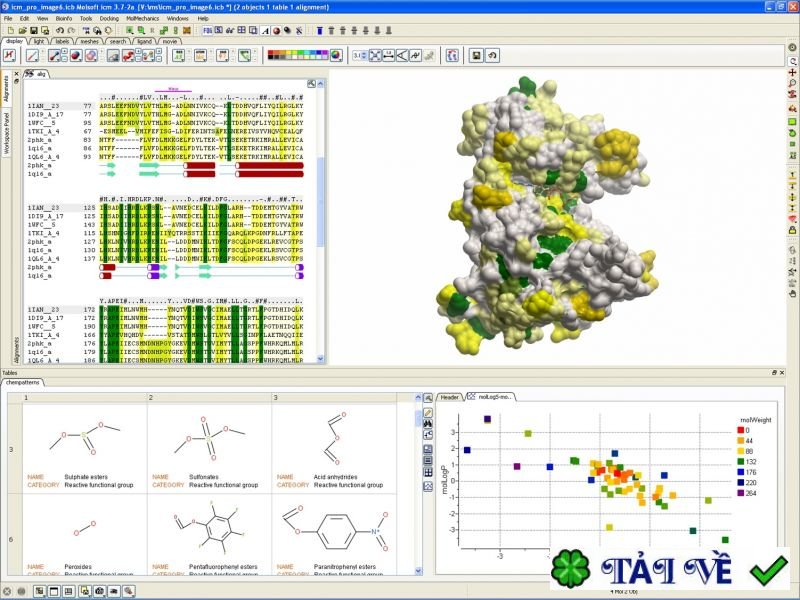This screenshot has height=600, width=800.
Task: Open the MolMechanics menu
Action: pyautogui.click(x=142, y=18)
